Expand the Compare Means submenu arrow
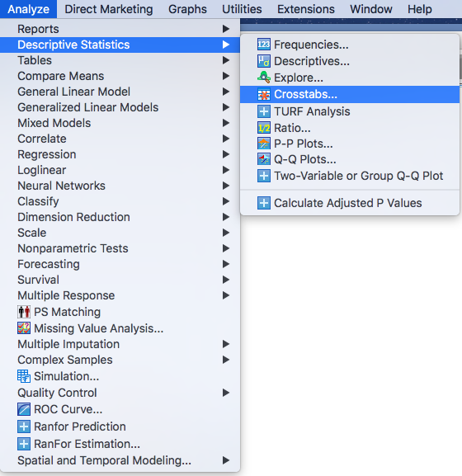Screen dimensions: 462x476 [x=225, y=76]
